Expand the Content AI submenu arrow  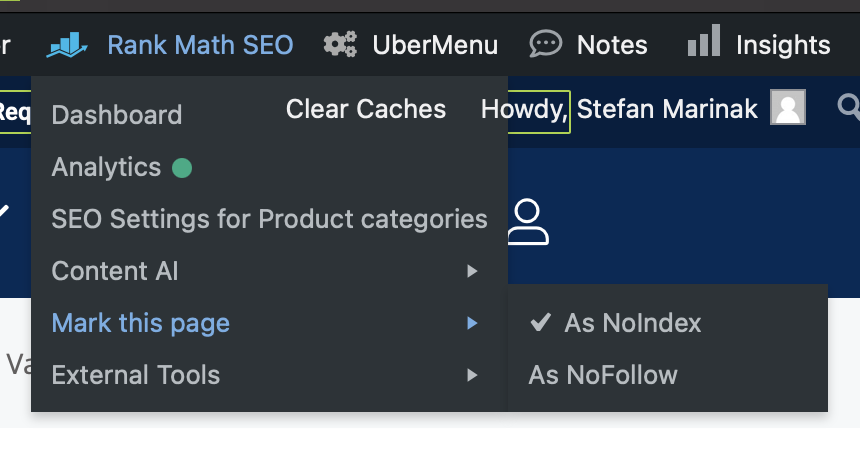pos(472,271)
